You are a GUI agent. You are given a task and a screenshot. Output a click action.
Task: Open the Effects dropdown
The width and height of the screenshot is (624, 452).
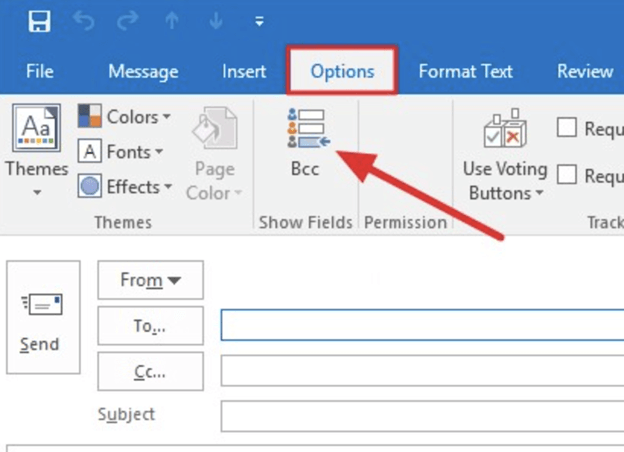click(125, 187)
